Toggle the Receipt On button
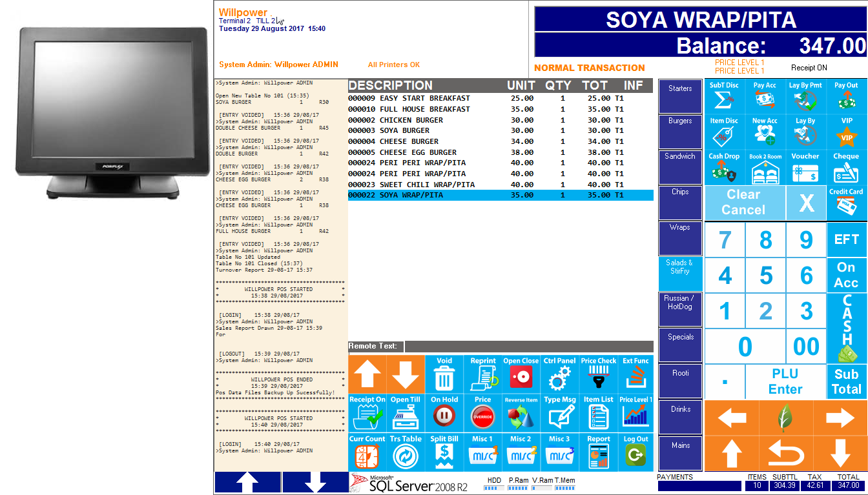The width and height of the screenshot is (868, 495). (x=367, y=414)
